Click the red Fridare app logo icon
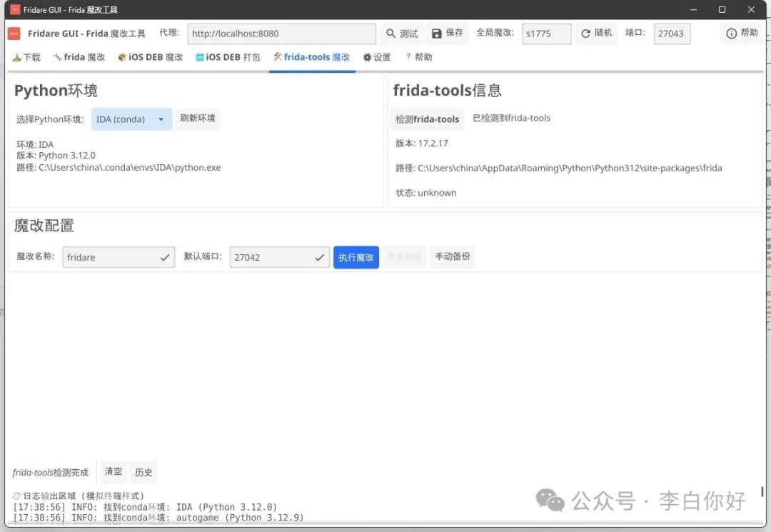Screen dimensions: 771x532 click(x=14, y=34)
